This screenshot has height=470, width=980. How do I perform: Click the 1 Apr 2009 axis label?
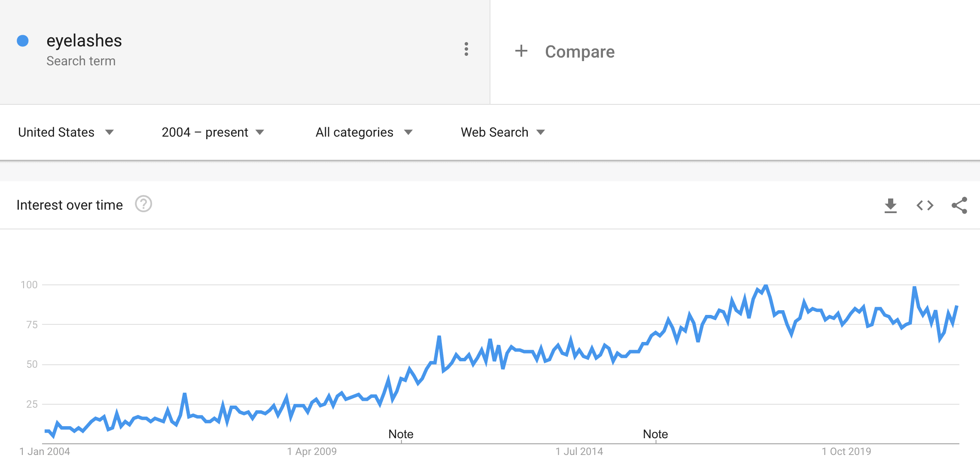point(312,452)
